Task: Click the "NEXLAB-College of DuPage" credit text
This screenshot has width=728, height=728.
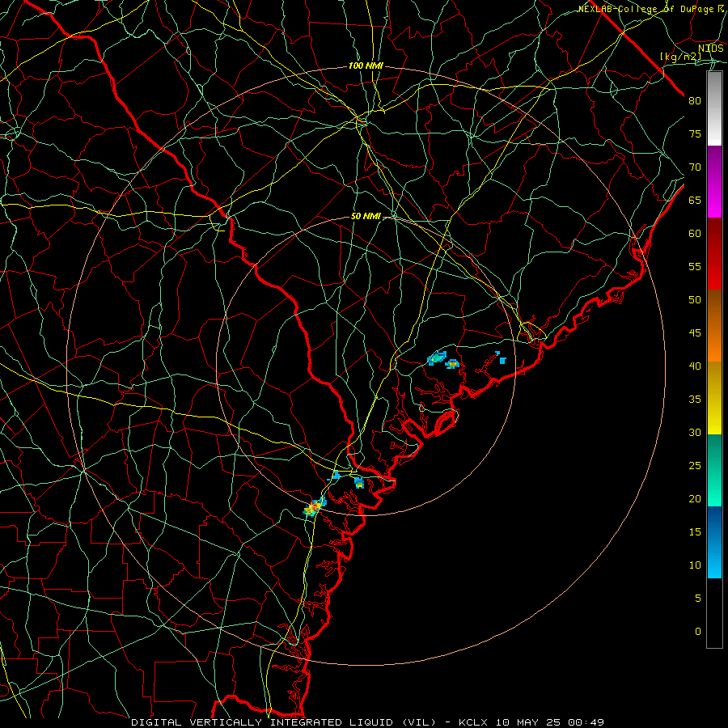Action: tap(645, 9)
